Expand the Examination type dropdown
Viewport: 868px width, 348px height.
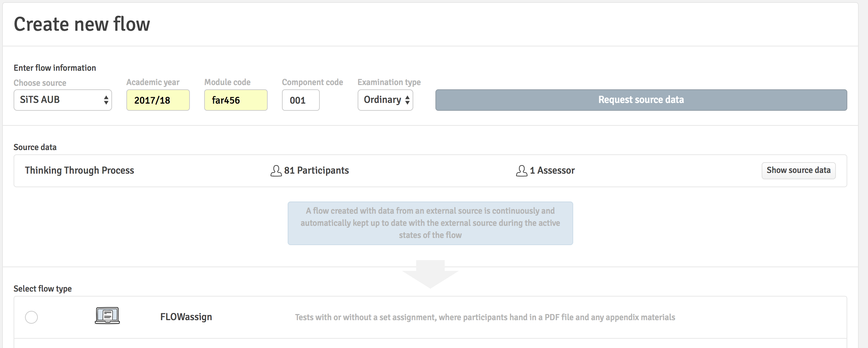(x=385, y=100)
